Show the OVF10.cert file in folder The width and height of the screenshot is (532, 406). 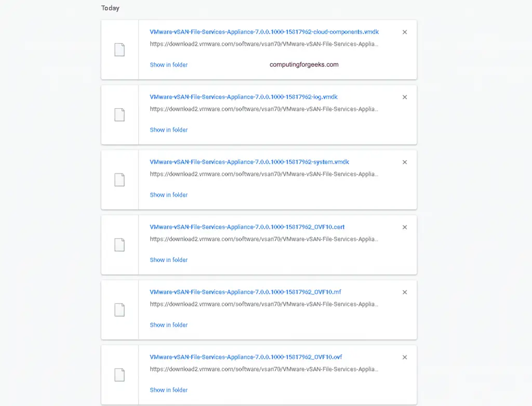[x=169, y=260]
